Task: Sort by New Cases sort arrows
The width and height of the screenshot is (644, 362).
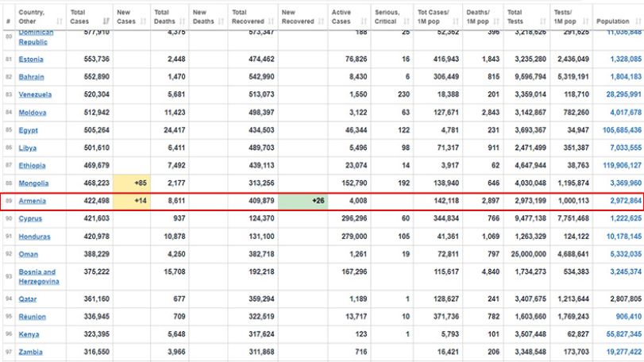Action: (144, 21)
